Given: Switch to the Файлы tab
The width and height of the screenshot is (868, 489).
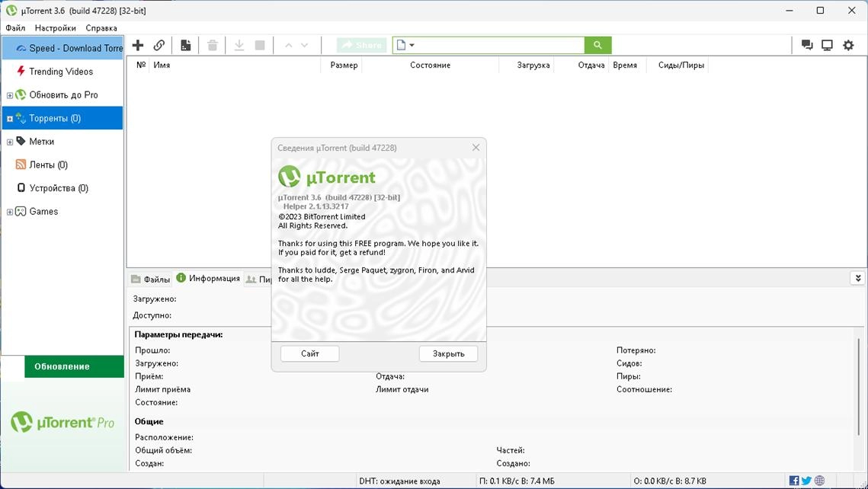Looking at the screenshot, I should [151, 280].
